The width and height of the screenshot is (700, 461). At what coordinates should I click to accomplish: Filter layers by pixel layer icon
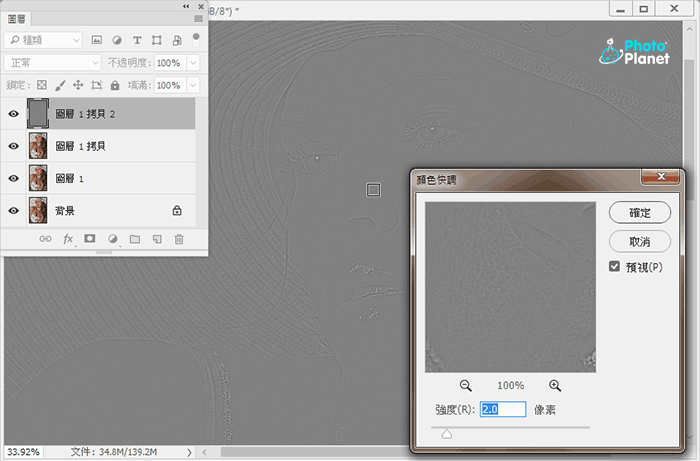pyautogui.click(x=96, y=40)
